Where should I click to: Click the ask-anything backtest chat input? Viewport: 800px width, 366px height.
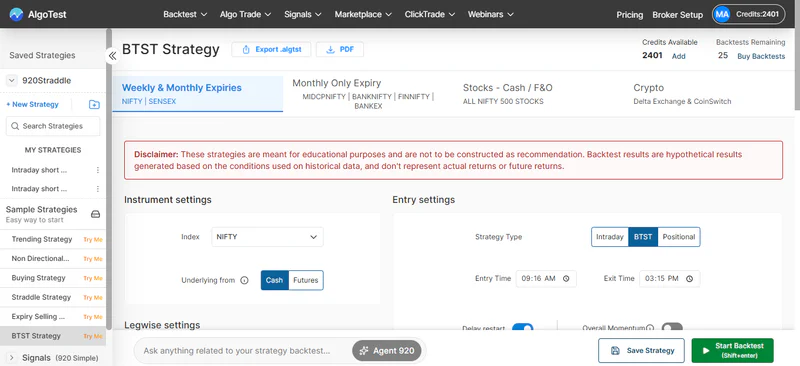pos(237,351)
